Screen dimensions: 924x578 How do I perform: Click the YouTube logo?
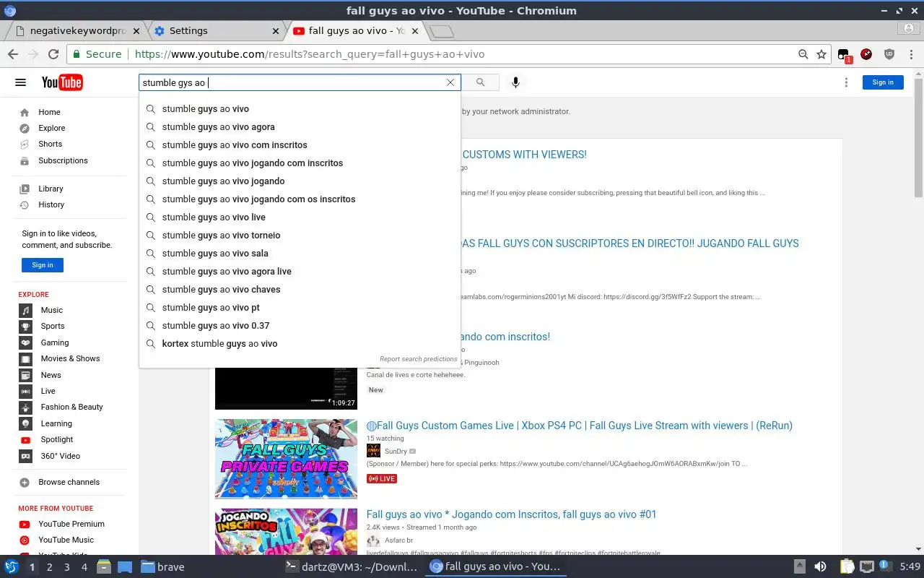coord(62,82)
